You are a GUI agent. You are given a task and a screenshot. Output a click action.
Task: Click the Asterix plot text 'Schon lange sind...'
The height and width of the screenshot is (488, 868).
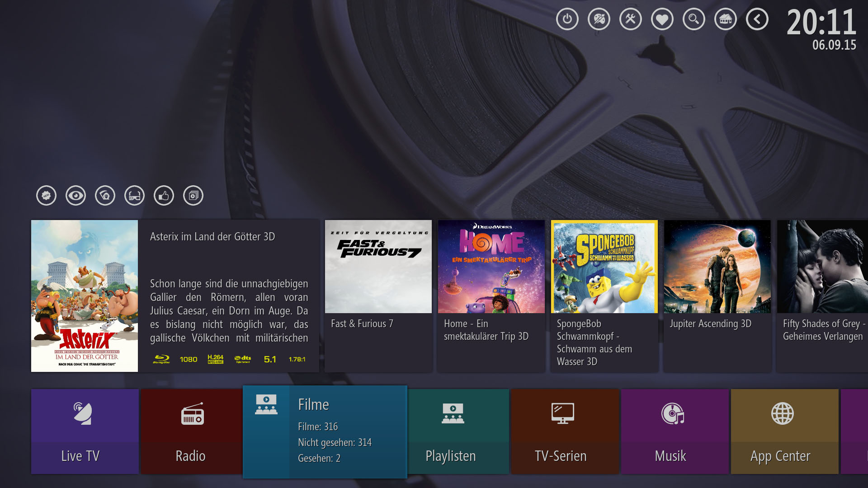(x=229, y=311)
